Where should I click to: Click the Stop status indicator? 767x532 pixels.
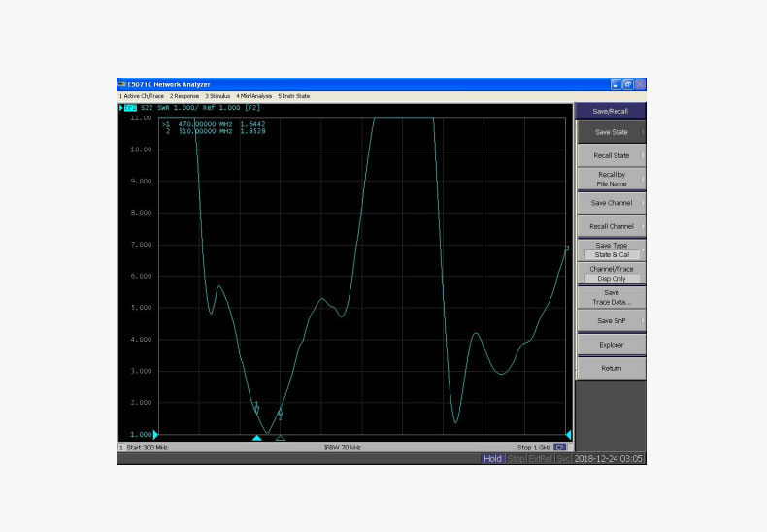click(517, 458)
